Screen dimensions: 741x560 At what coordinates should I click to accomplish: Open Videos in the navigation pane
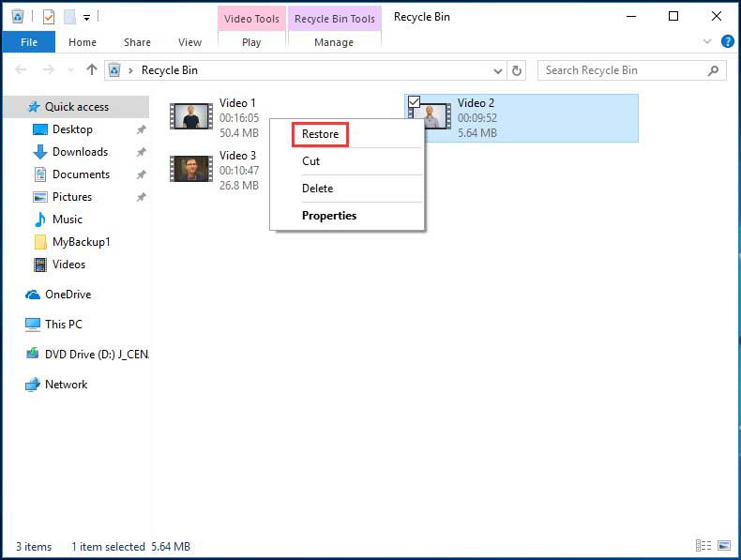point(68,265)
